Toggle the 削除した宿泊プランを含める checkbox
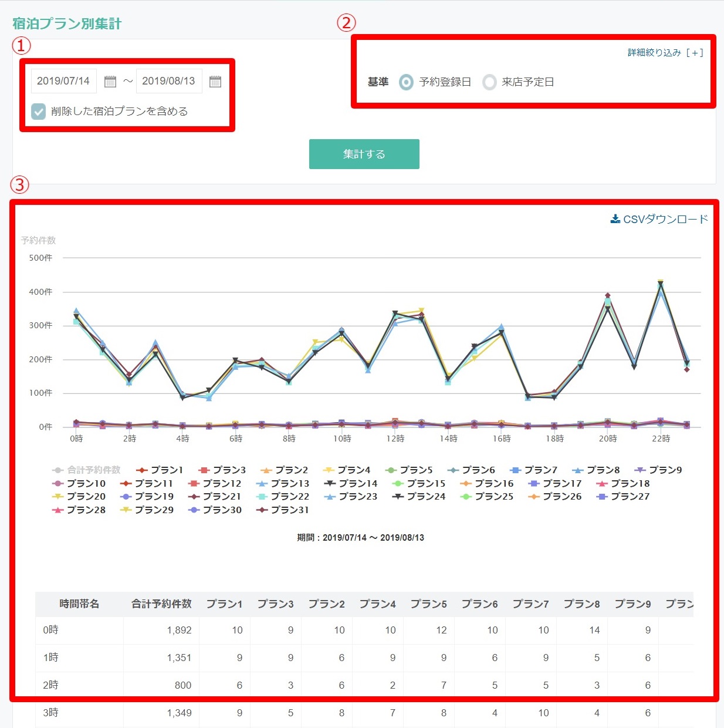The height and width of the screenshot is (728, 724). pyautogui.click(x=38, y=112)
